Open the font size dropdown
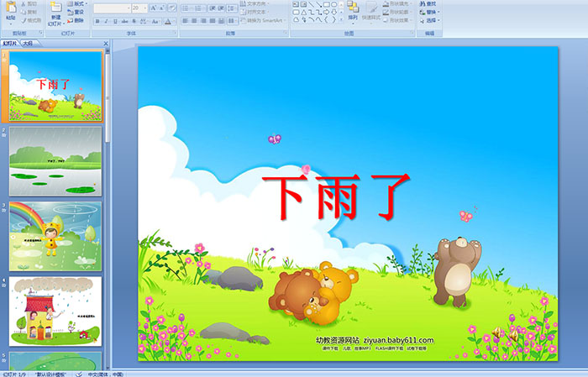Viewport: 588px width, 377px height. coord(147,8)
